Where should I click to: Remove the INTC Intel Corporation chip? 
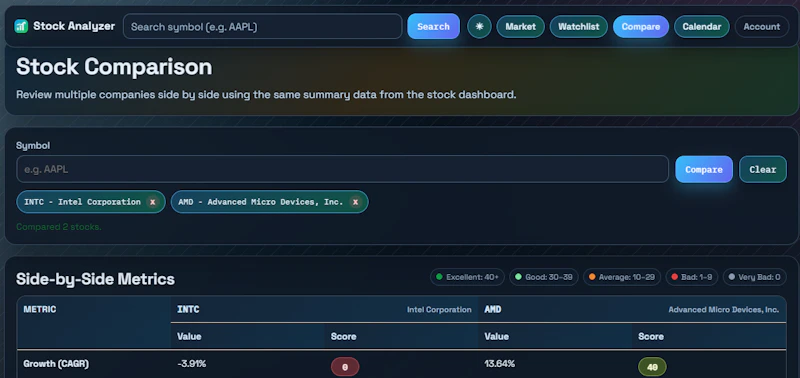click(152, 202)
